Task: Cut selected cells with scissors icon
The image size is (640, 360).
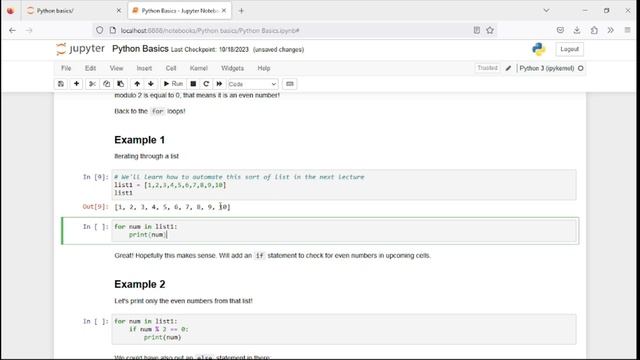Action: pyautogui.click(x=92, y=84)
